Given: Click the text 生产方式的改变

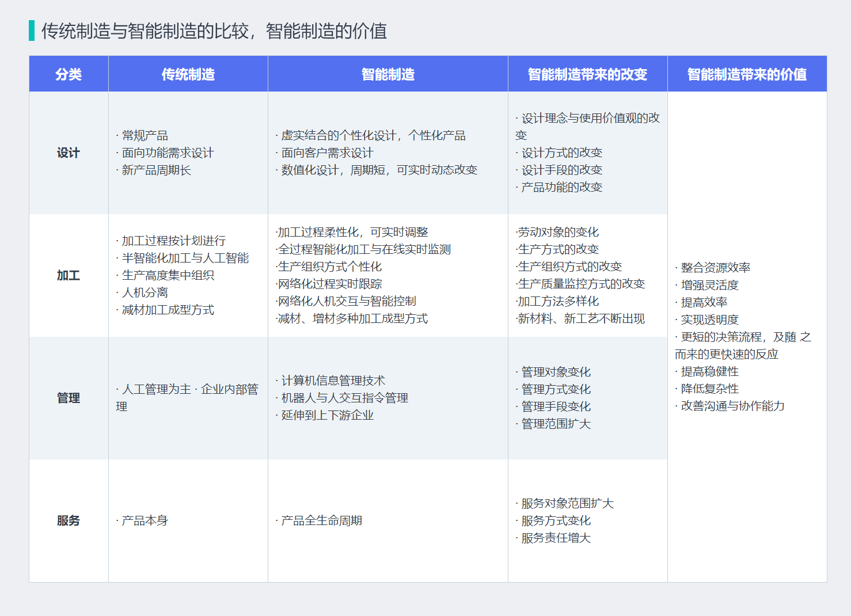Looking at the screenshot, I should [557, 250].
